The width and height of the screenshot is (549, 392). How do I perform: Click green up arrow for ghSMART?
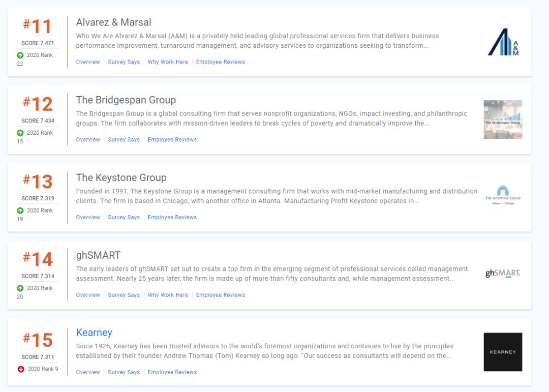point(20,288)
